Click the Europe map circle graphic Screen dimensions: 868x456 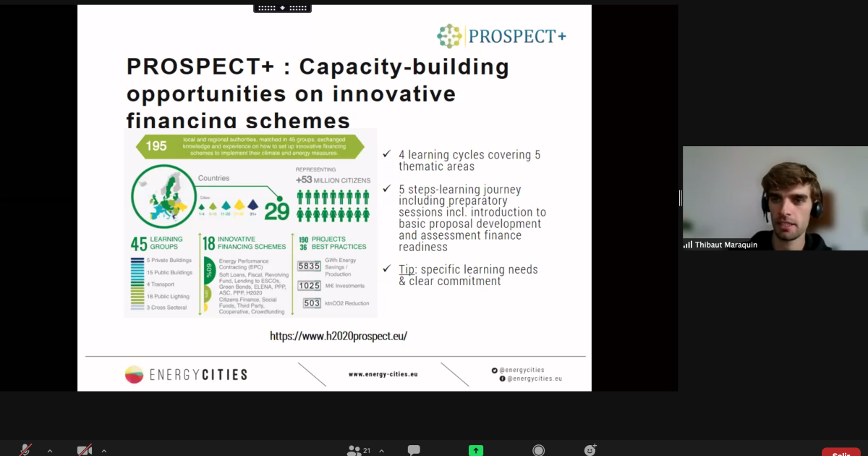[163, 195]
